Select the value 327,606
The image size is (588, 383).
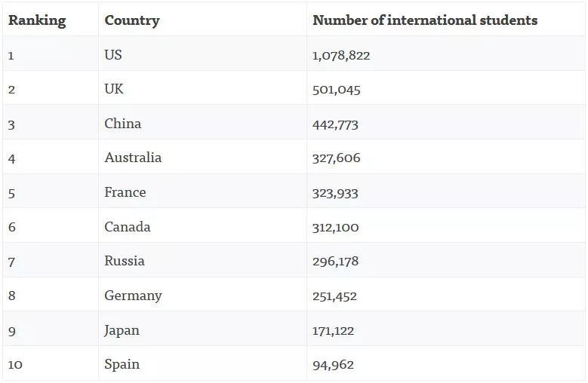337,158
